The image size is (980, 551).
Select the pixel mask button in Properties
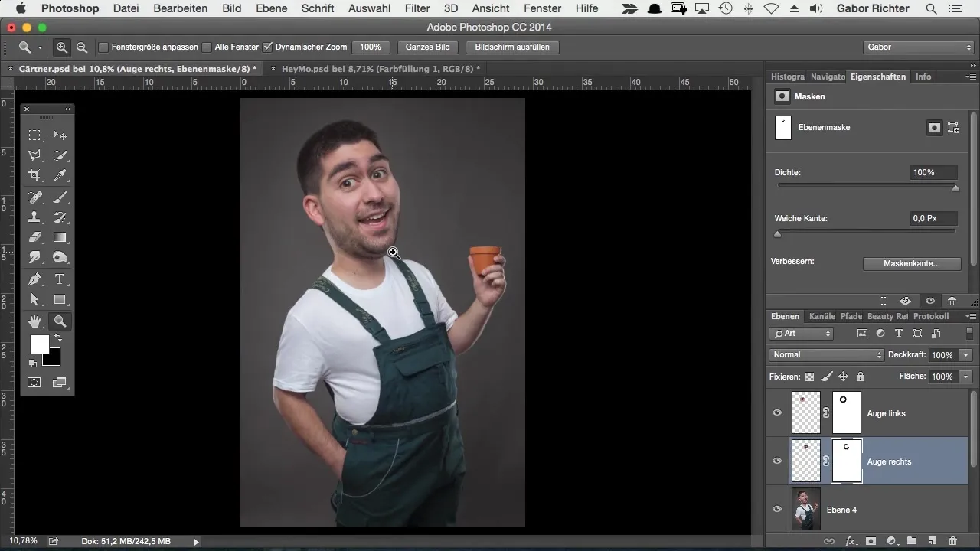pos(934,129)
